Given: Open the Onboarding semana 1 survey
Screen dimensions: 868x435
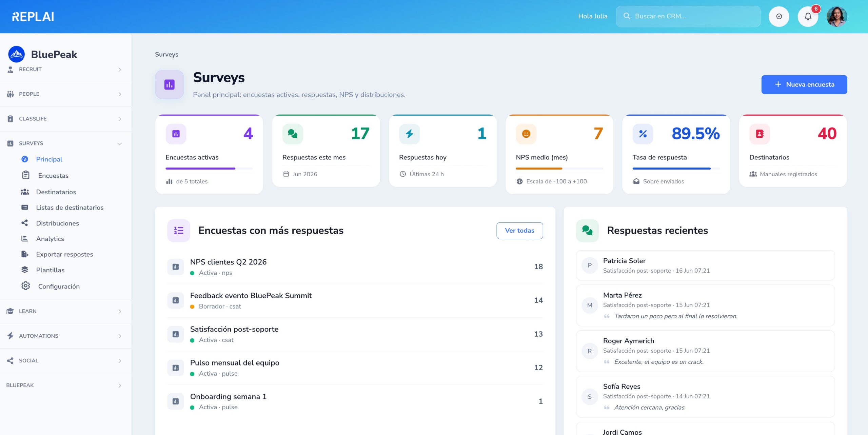Looking at the screenshot, I should pos(355,401).
